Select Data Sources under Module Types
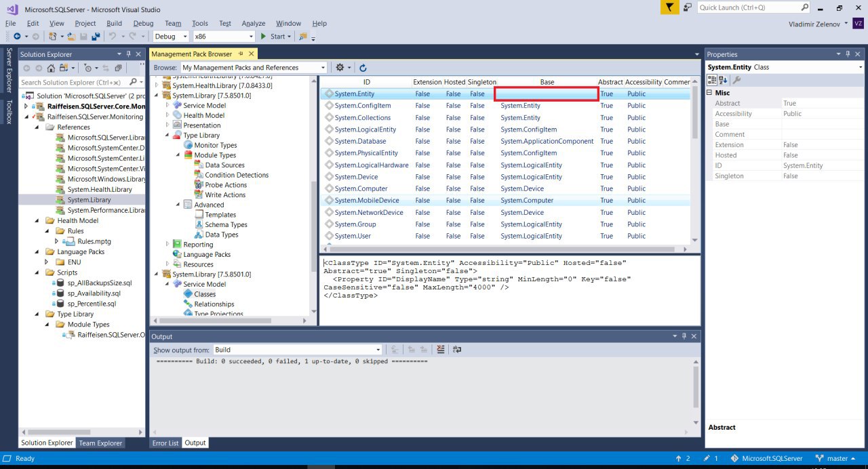 coord(224,165)
